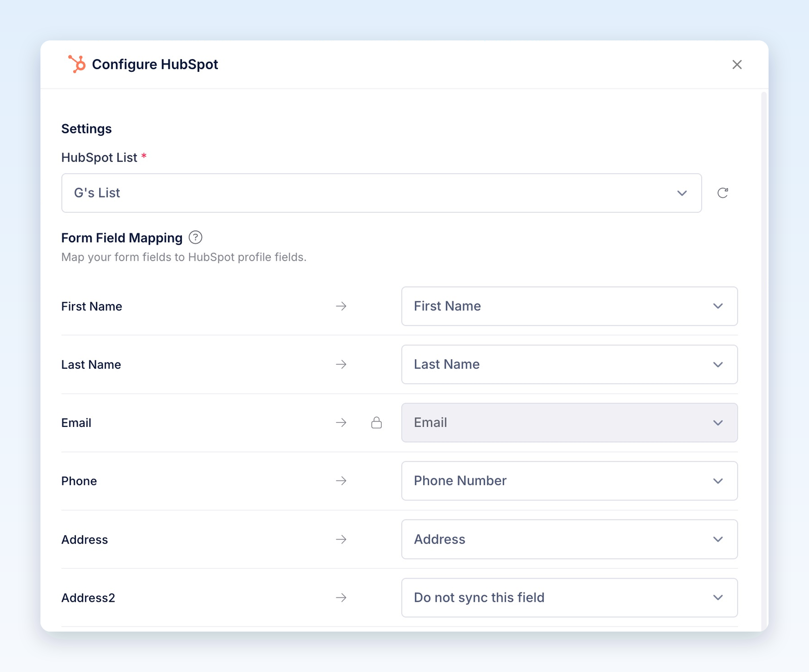The image size is (809, 672).
Task: Click the arrow icon in Email row
Action: click(x=341, y=422)
